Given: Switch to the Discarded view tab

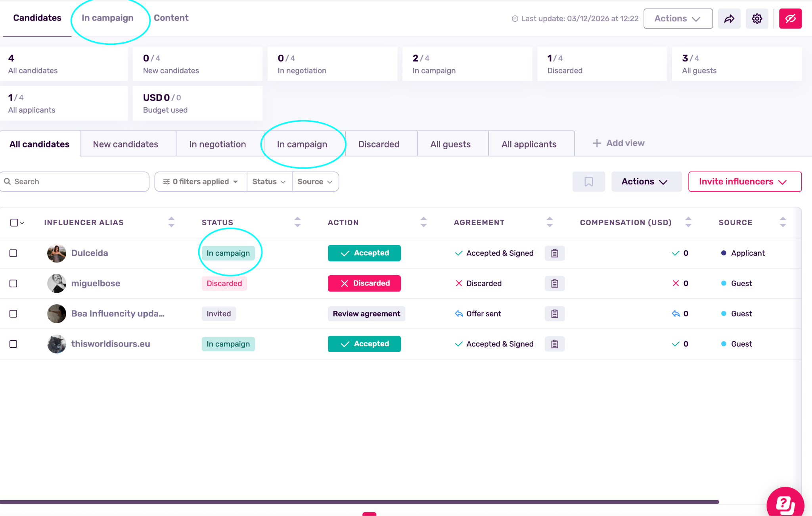Looking at the screenshot, I should tap(379, 144).
